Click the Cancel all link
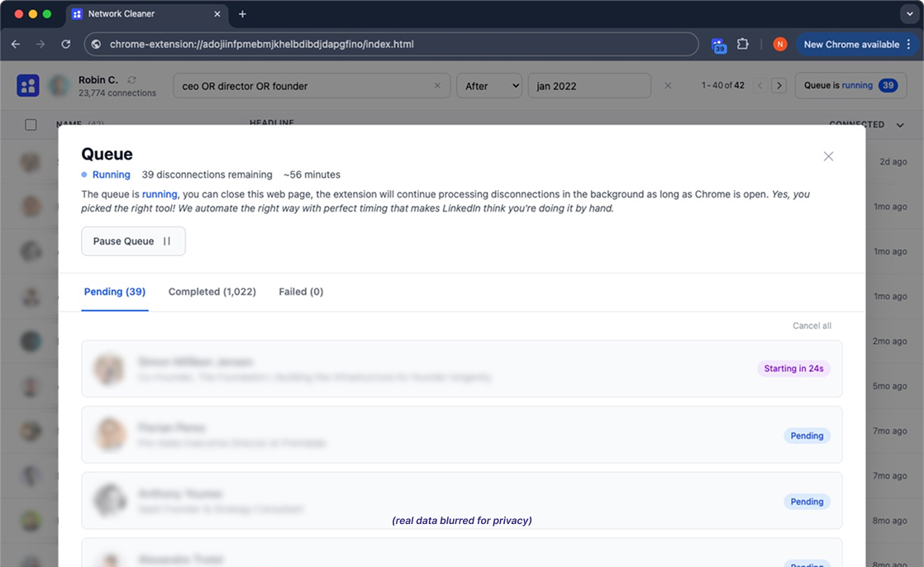Screen dimensions: 924x567 coord(812,326)
